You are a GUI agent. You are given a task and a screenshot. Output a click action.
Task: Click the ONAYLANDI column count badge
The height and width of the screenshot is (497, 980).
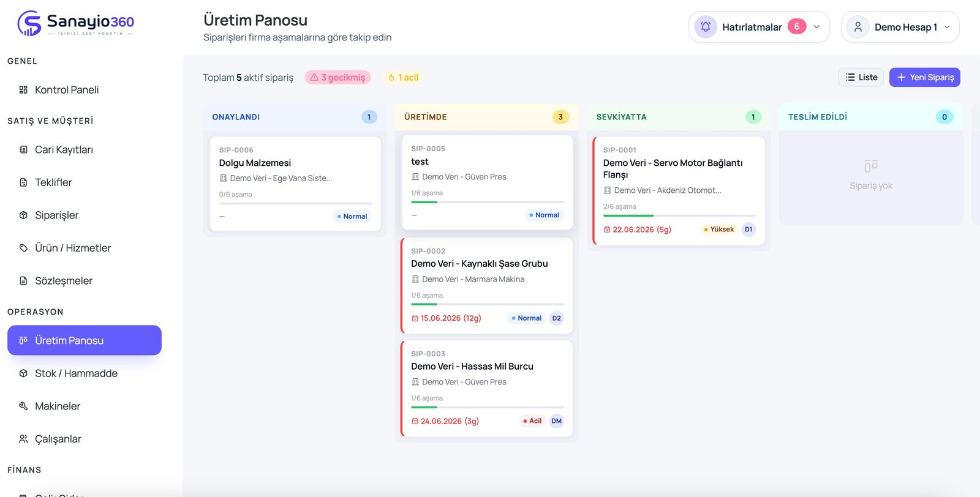[369, 117]
